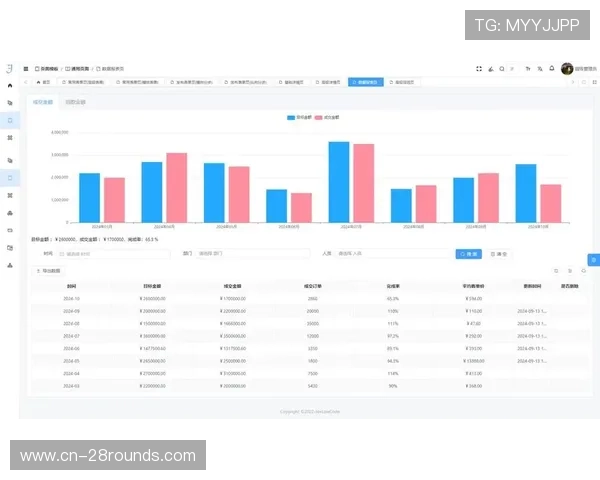The height and width of the screenshot is (480, 600).
Task: Open the personnel (人员) dropdown selector
Action: (x=390, y=254)
